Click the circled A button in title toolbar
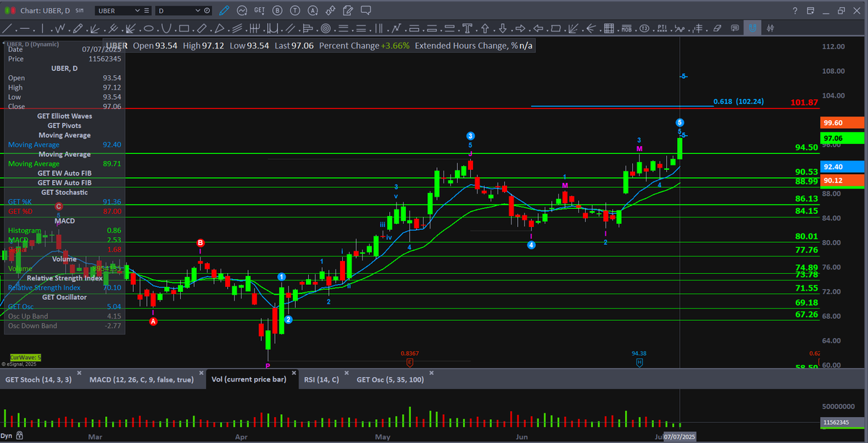 pos(312,10)
